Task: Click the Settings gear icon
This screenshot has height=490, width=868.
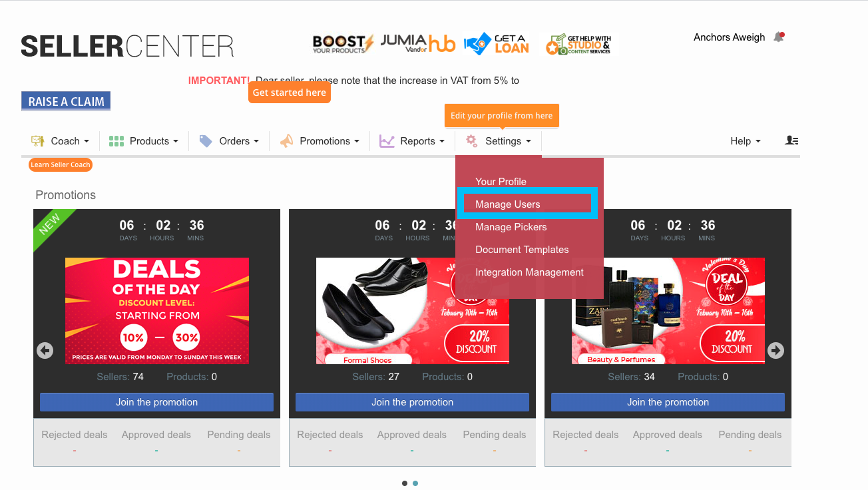Action: pos(471,141)
